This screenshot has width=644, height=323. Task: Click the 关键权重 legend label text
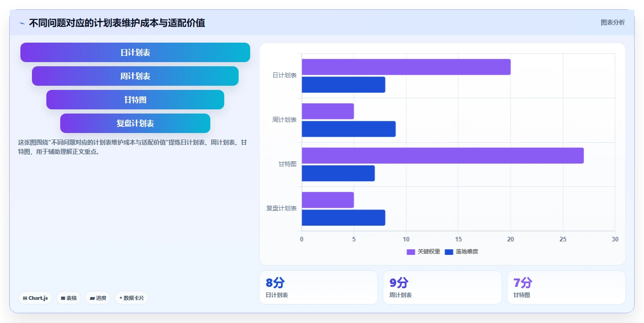[429, 252]
